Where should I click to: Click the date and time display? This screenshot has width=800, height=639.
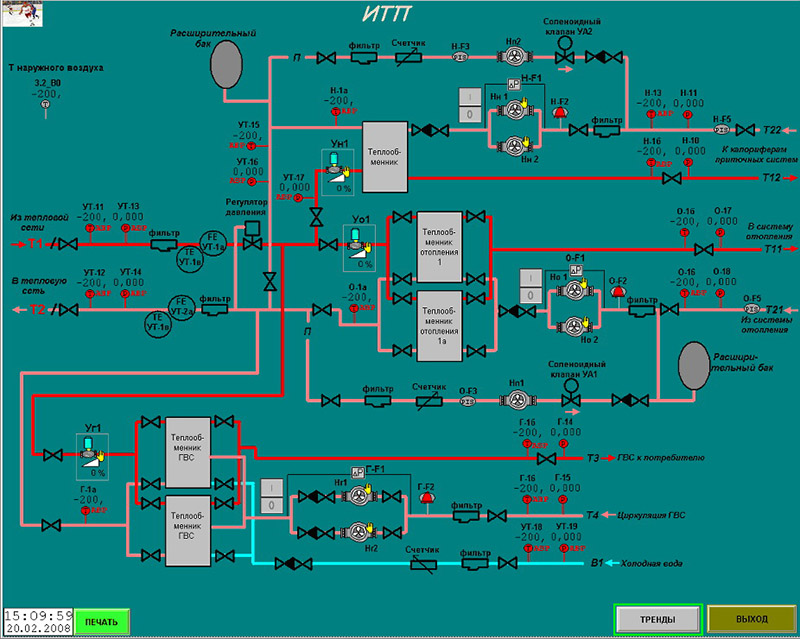click(38, 621)
